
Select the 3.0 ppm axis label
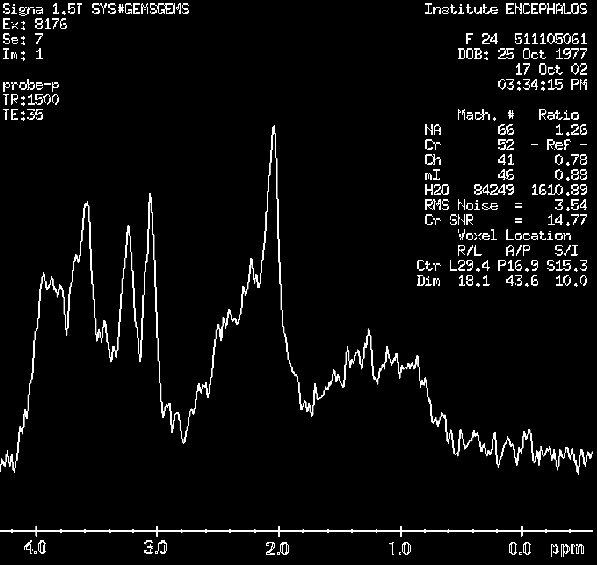click(156, 548)
